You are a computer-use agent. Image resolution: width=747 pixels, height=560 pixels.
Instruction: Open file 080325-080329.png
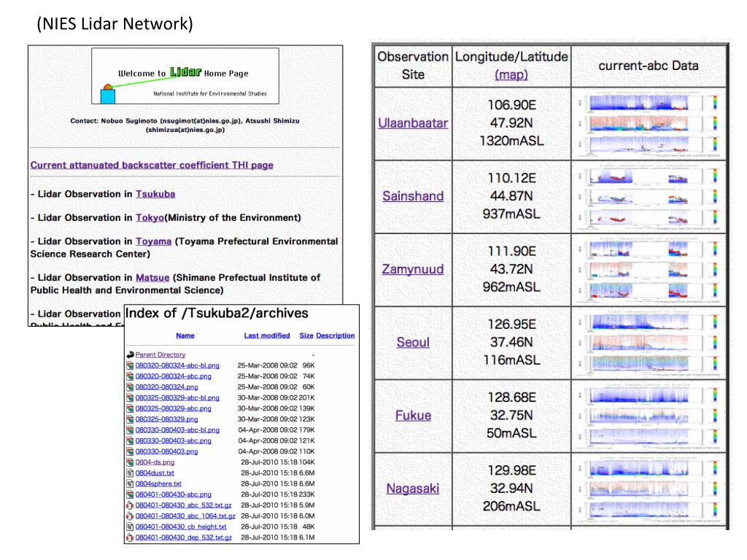click(x=167, y=419)
